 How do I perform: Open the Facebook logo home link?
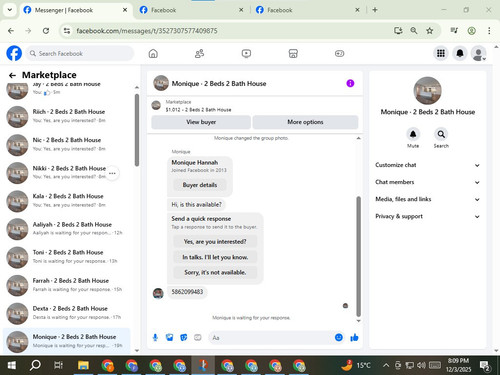point(14,53)
